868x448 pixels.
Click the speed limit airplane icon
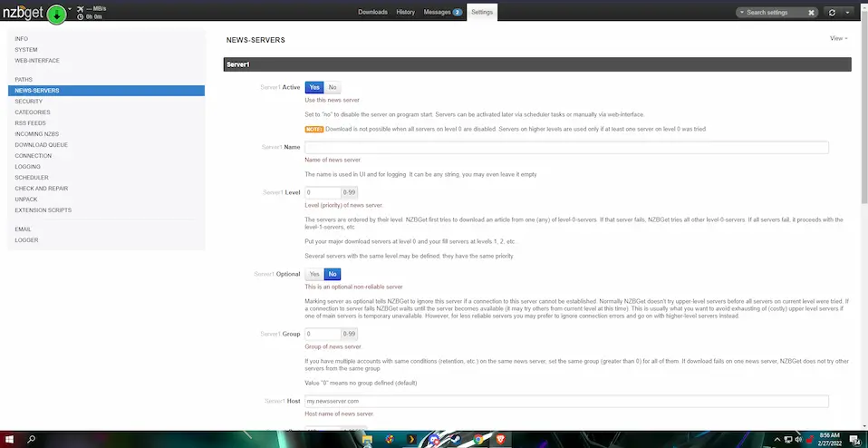click(82, 8)
